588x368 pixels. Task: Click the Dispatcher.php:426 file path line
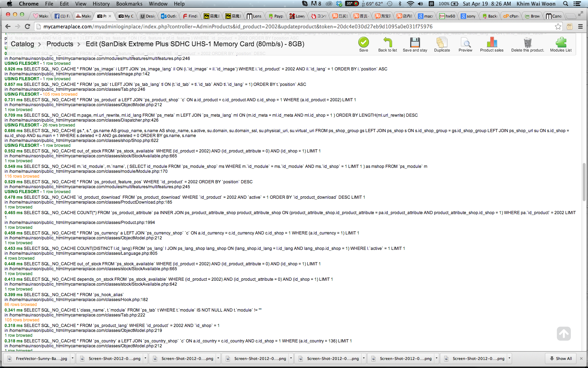(x=82, y=120)
